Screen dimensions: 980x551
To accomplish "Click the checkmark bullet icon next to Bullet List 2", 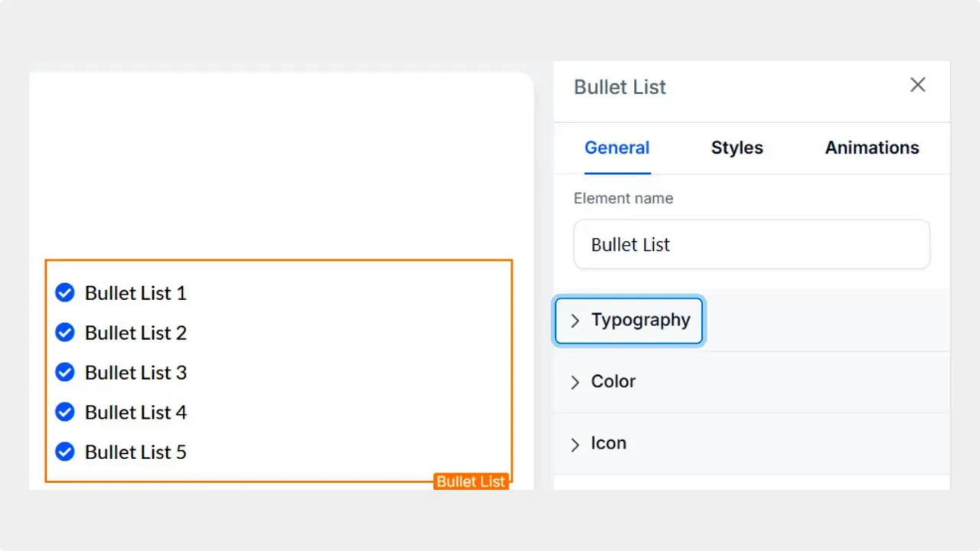I will tap(64, 332).
